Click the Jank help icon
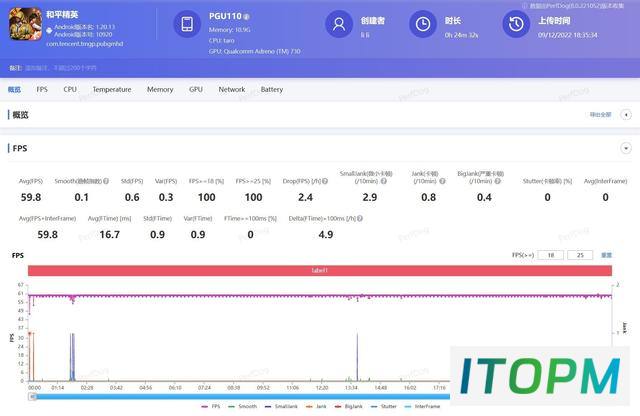This screenshot has width=640, height=416. (x=442, y=181)
